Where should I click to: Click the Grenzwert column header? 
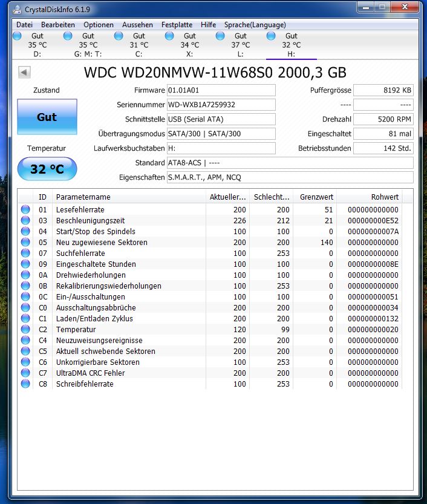315,197
